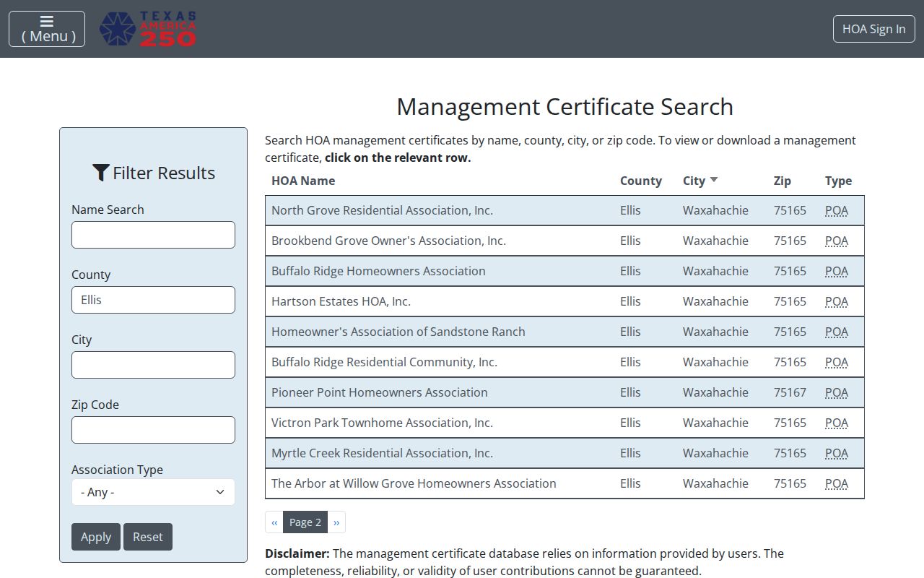Focus the City filter field

[x=153, y=365]
